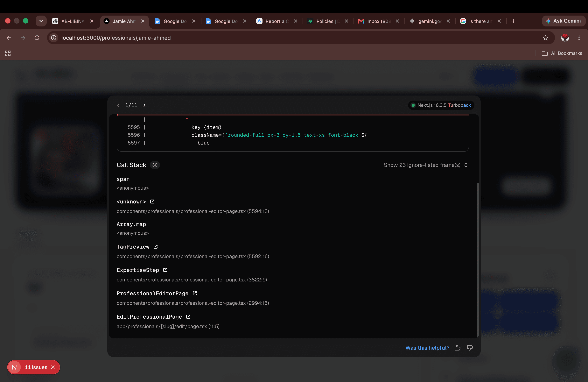The width and height of the screenshot is (588, 382).
Task: Click the Ask Gemini button
Action: click(x=563, y=21)
